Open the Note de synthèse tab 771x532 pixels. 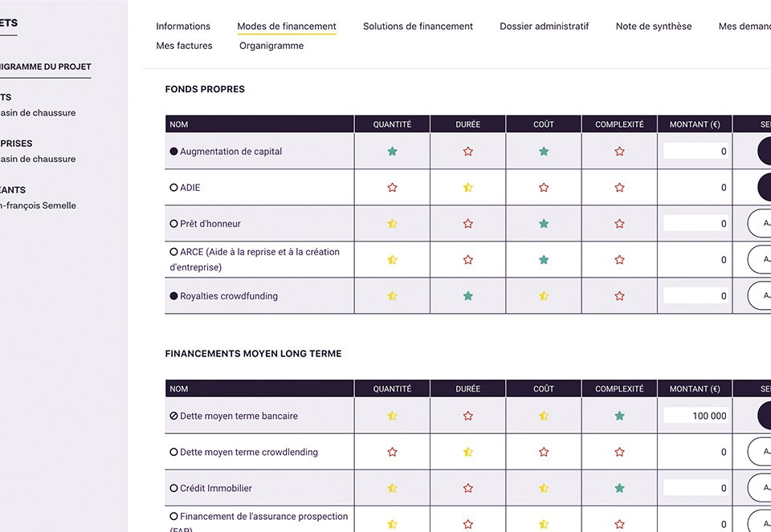pos(654,26)
